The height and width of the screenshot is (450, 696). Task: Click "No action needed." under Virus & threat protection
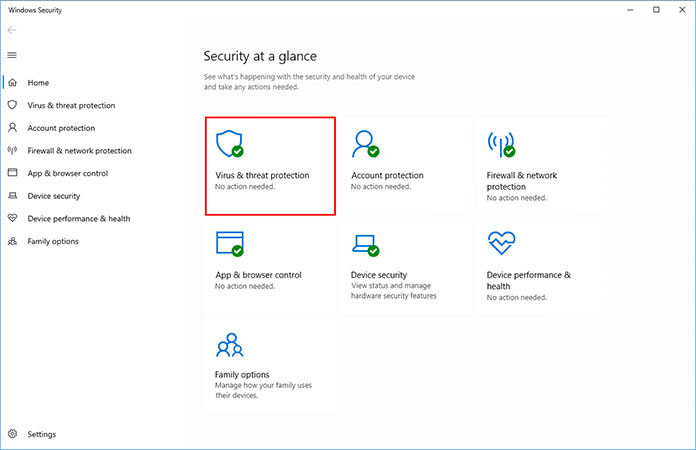click(x=245, y=186)
